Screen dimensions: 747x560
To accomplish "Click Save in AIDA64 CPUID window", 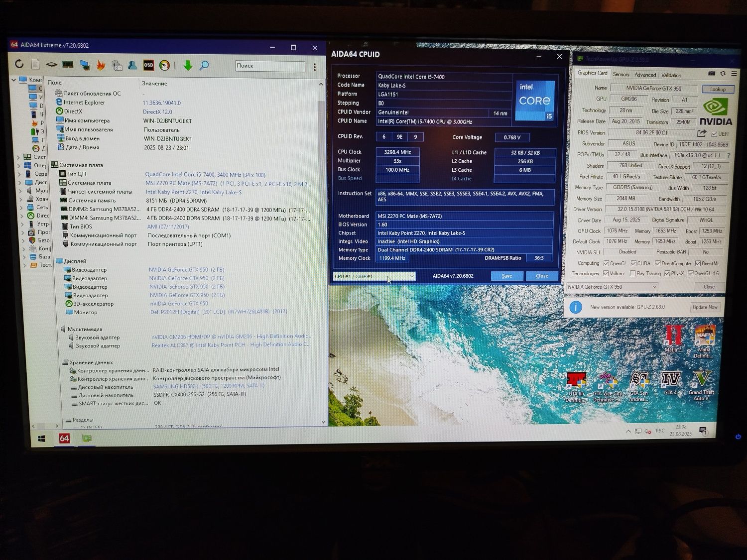I will click(x=506, y=276).
